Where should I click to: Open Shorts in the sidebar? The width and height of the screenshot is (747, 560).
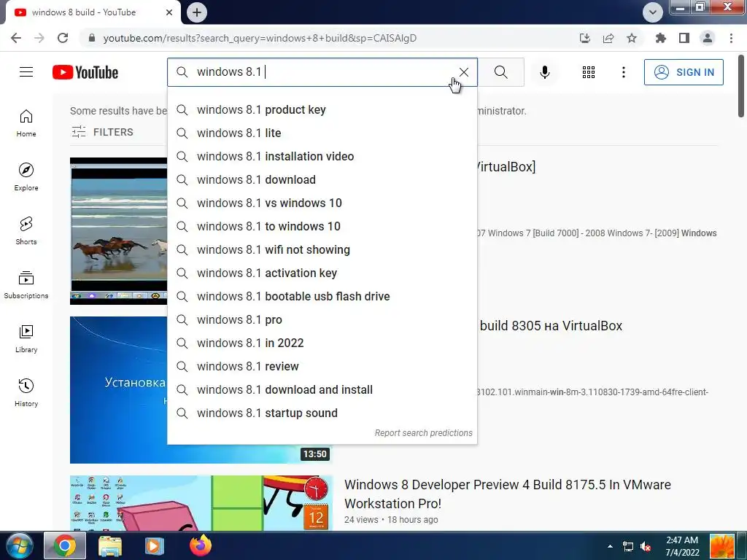[26, 231]
